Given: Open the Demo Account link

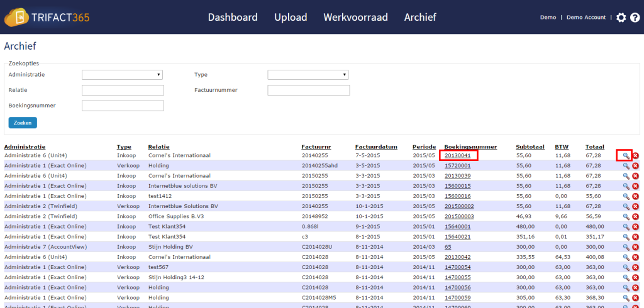Looking at the screenshot, I should (x=586, y=17).
